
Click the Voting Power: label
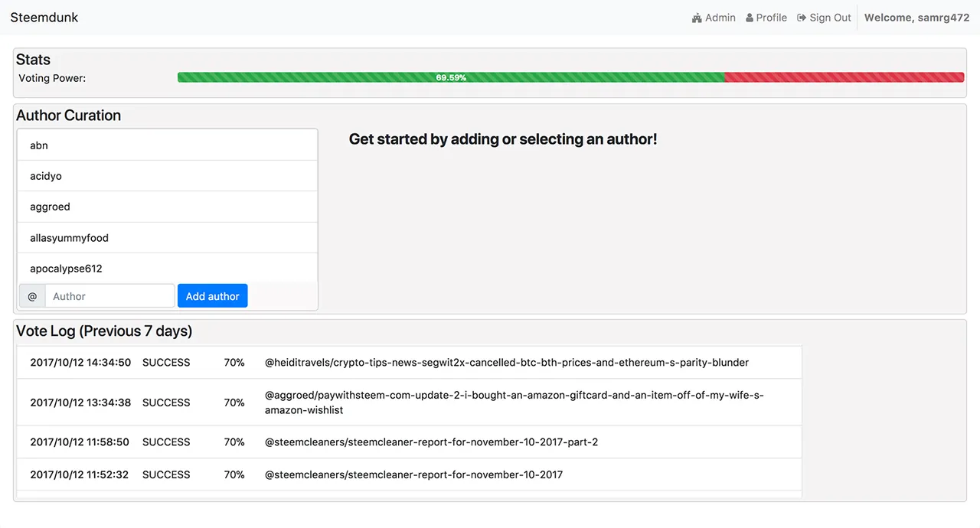click(x=52, y=78)
